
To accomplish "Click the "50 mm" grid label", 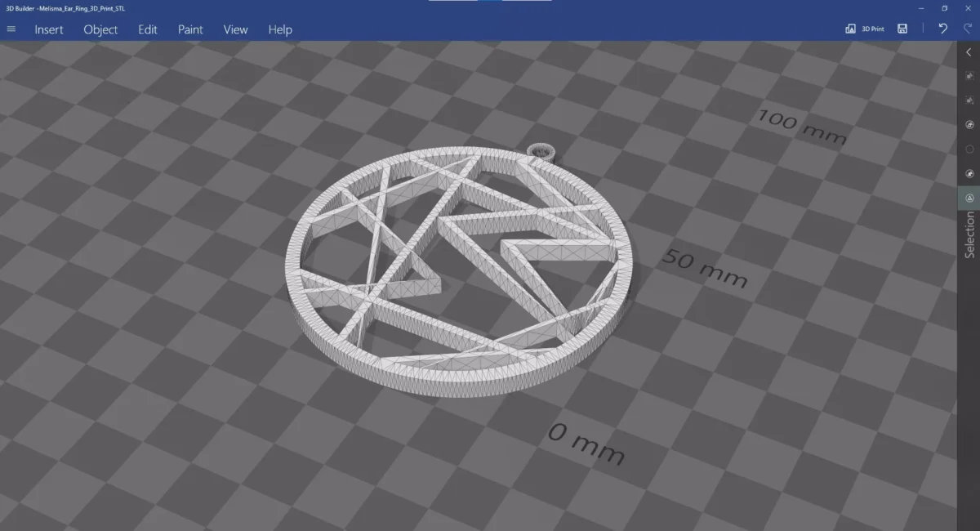I will 704,269.
